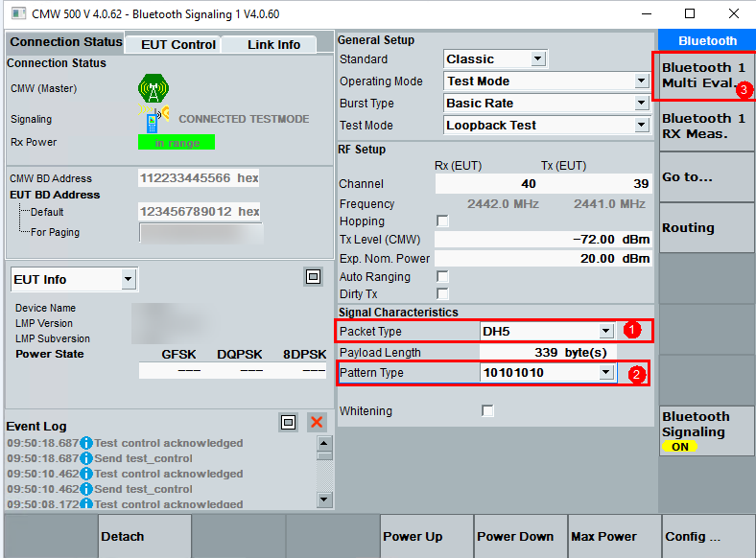Click the Power Up button
This screenshot has width=756, height=558.
point(427,536)
